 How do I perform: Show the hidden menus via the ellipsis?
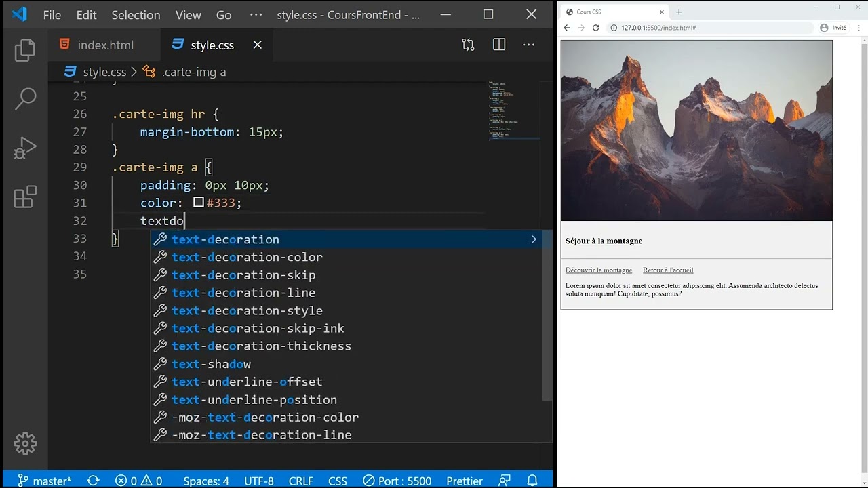(256, 15)
